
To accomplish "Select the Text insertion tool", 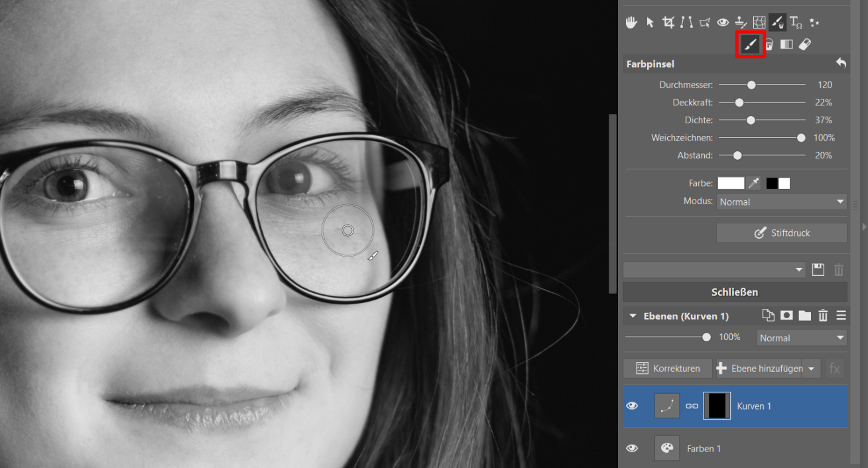I will (796, 23).
